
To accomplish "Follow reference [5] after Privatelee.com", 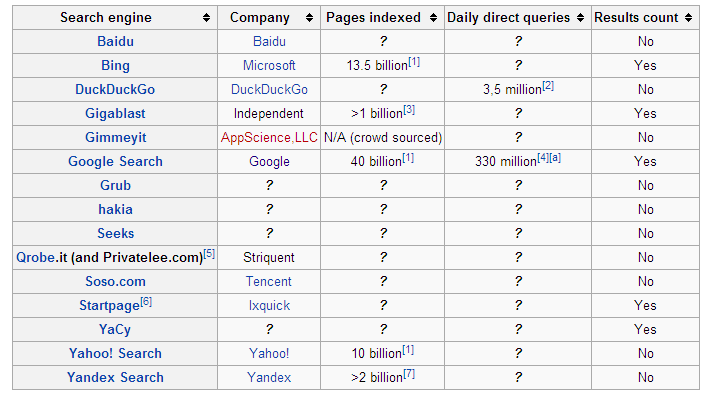I will [209, 253].
